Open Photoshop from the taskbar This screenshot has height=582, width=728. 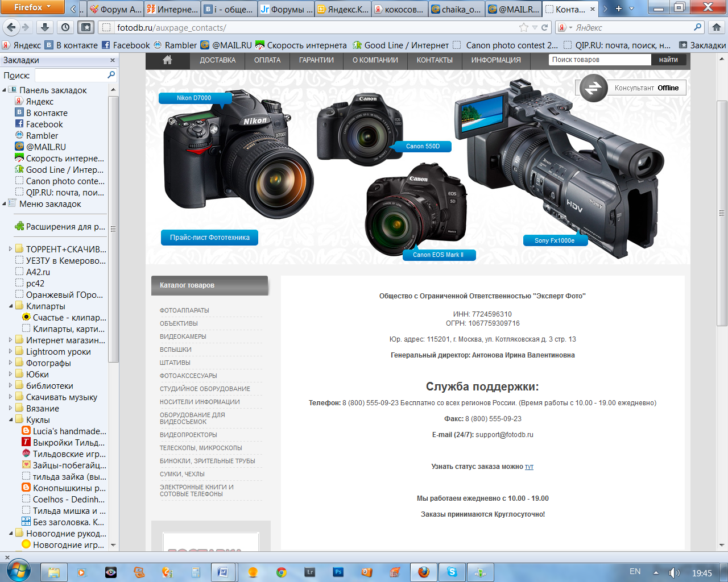(338, 572)
